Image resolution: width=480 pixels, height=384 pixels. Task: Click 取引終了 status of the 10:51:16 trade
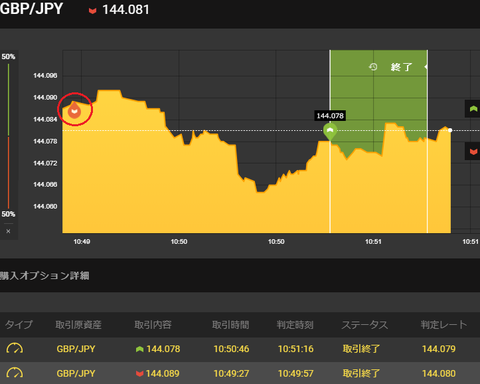point(361,349)
